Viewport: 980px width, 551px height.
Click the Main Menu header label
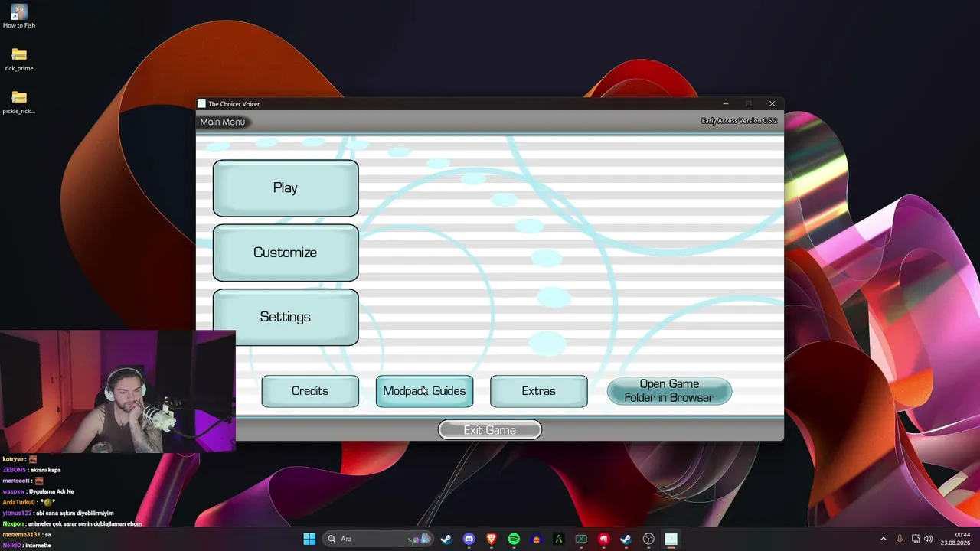[x=223, y=122]
